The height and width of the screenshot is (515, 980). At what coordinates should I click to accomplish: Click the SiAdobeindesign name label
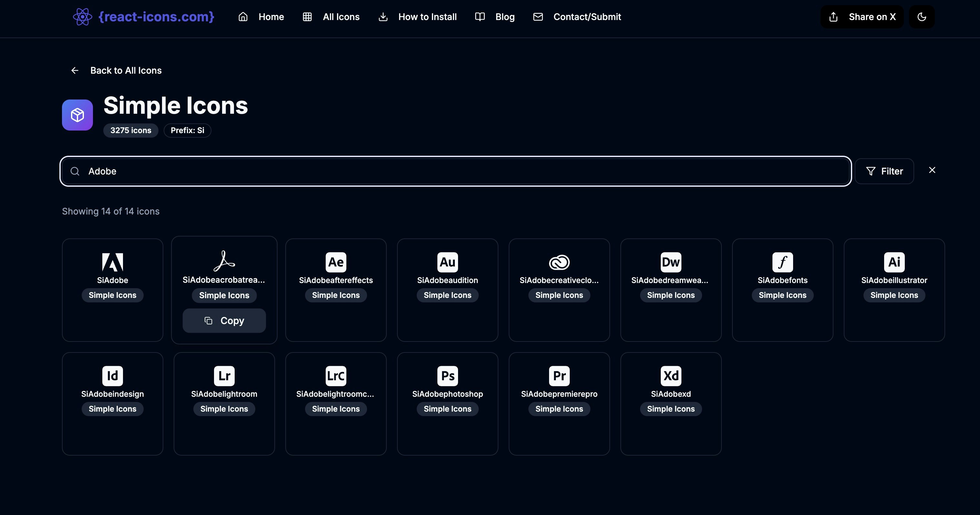(x=113, y=394)
